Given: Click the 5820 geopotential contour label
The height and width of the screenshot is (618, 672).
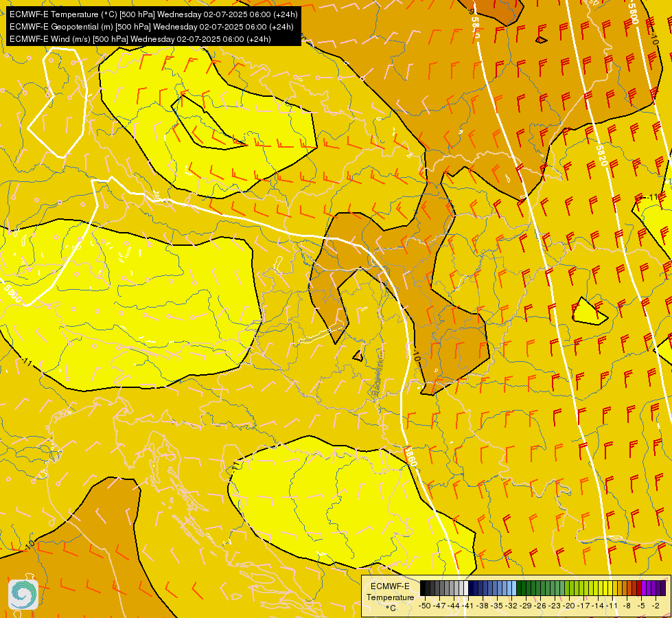Looking at the screenshot, I should point(602,156).
